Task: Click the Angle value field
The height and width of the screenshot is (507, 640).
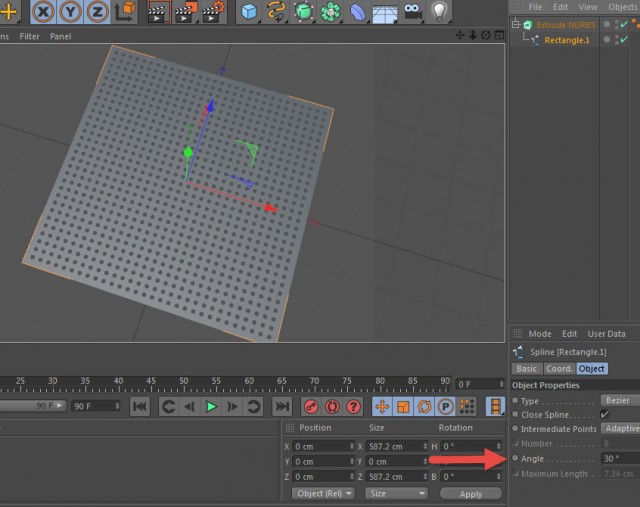Action: pos(620,458)
